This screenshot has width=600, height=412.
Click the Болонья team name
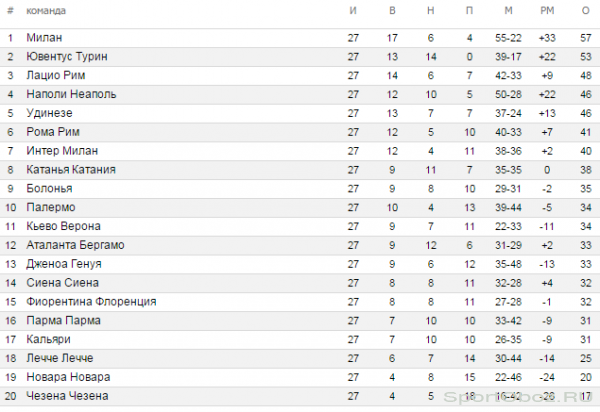pyautogui.click(x=49, y=189)
